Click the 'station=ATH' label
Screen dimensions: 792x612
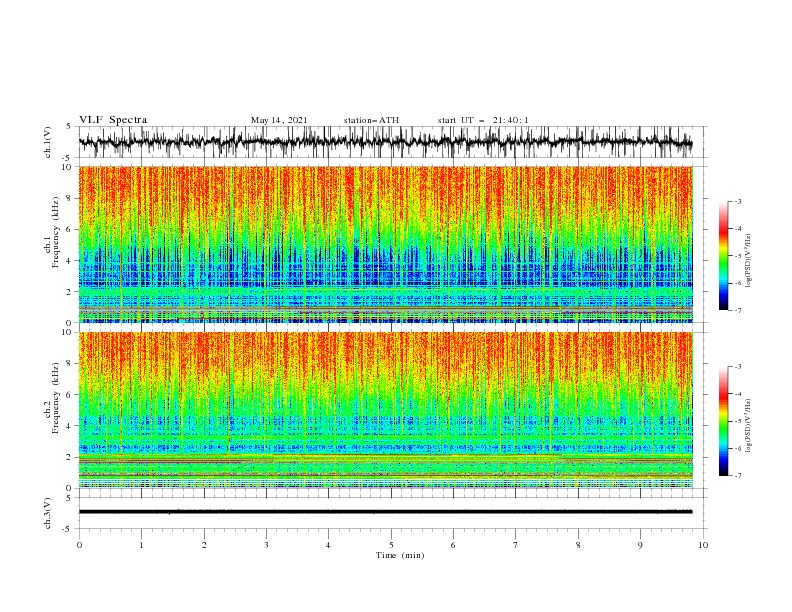(x=371, y=120)
